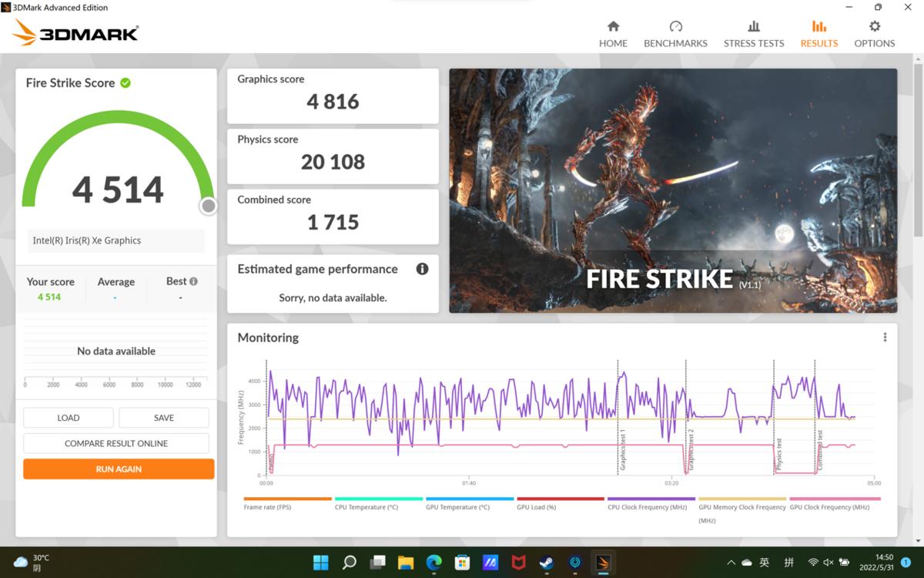The width and height of the screenshot is (924, 578).
Task: Open Microsoft Edge from the taskbar
Action: tap(434, 563)
